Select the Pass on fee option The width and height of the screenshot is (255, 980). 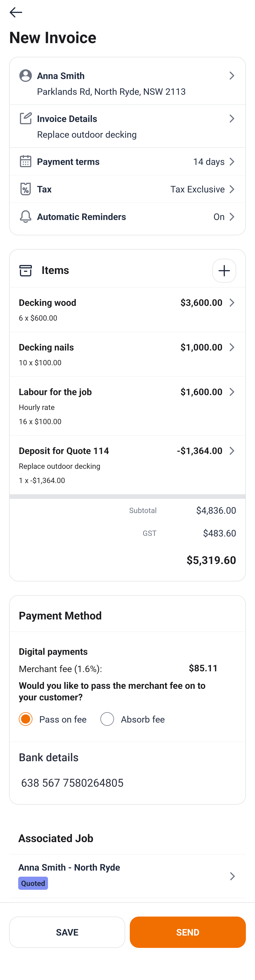point(26,719)
